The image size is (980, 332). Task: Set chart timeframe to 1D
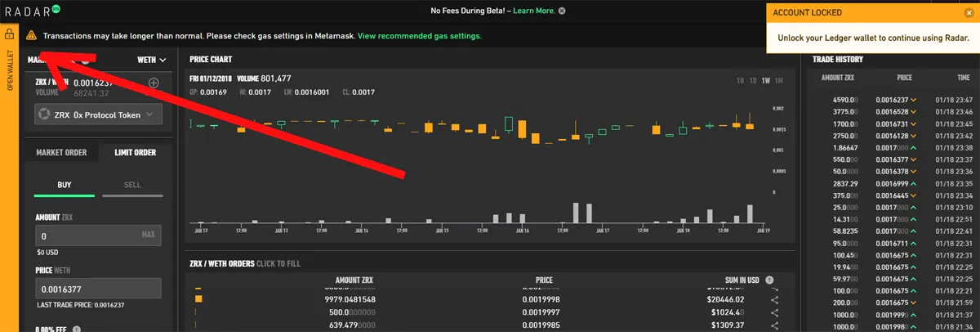click(753, 80)
